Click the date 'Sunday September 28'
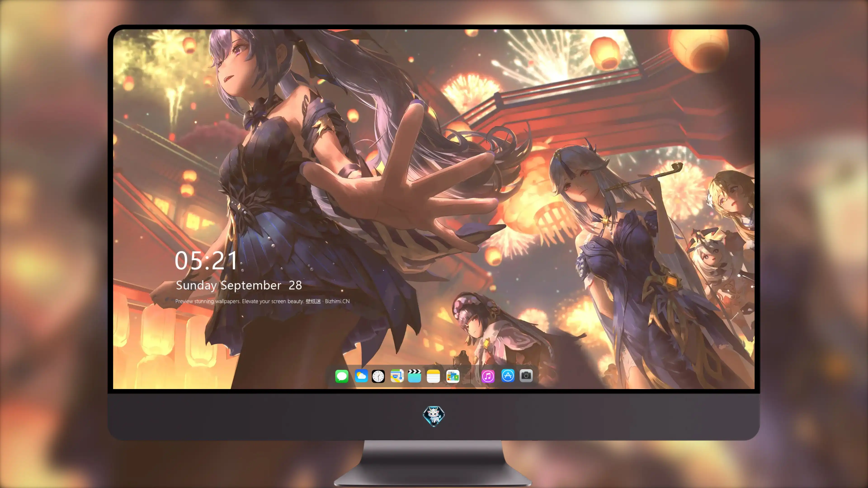This screenshot has width=868, height=488. coord(239,285)
